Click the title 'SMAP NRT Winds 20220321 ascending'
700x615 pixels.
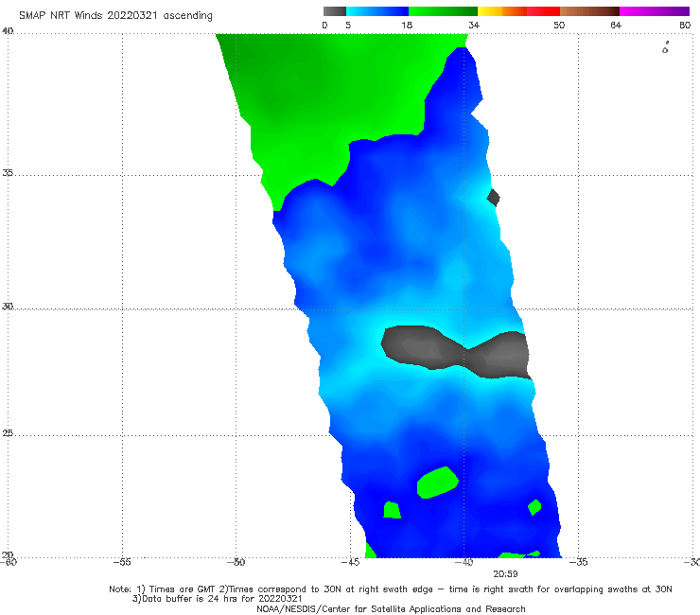click(x=115, y=16)
